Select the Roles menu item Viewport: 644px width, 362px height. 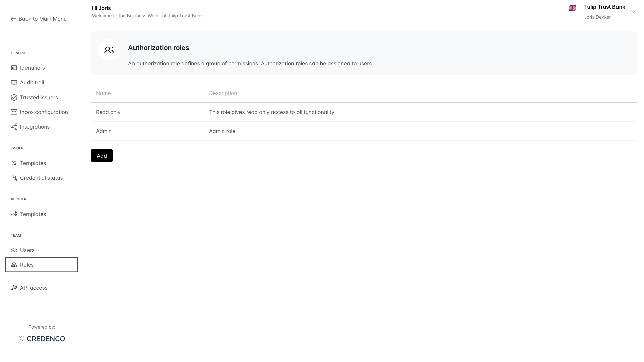(42, 265)
